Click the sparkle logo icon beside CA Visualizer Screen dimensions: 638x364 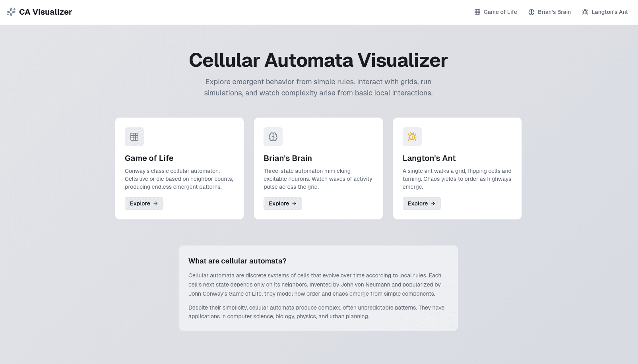[12, 12]
